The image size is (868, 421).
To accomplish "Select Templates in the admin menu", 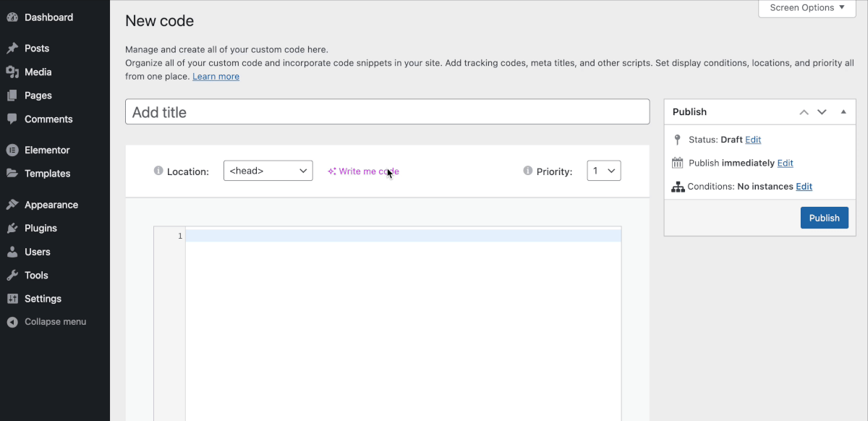I will [x=46, y=173].
